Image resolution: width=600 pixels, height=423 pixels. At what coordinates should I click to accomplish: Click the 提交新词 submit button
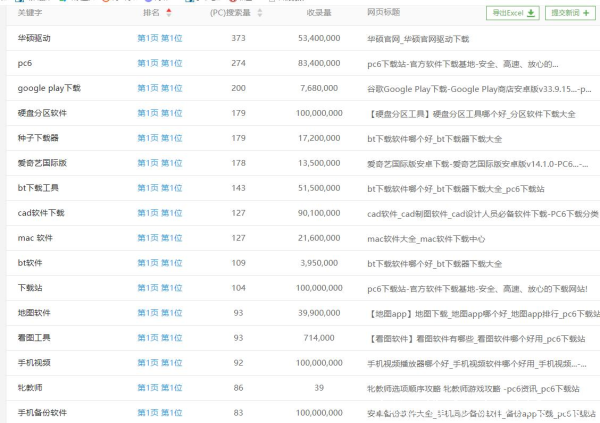coord(567,13)
